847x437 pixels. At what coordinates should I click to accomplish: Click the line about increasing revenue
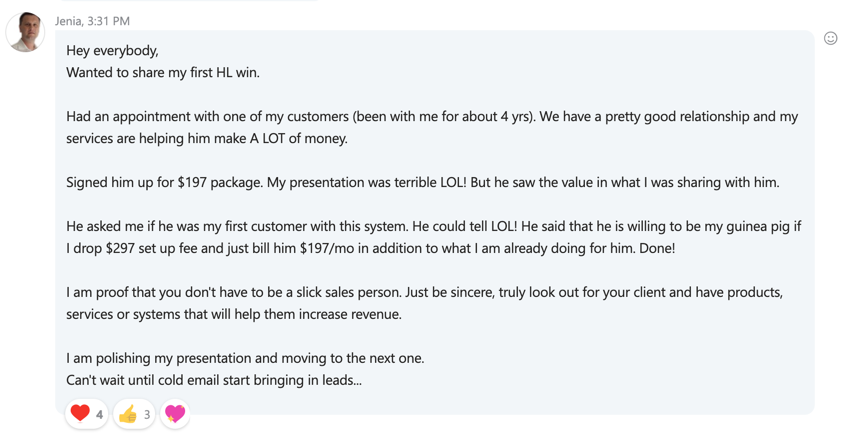click(x=233, y=314)
